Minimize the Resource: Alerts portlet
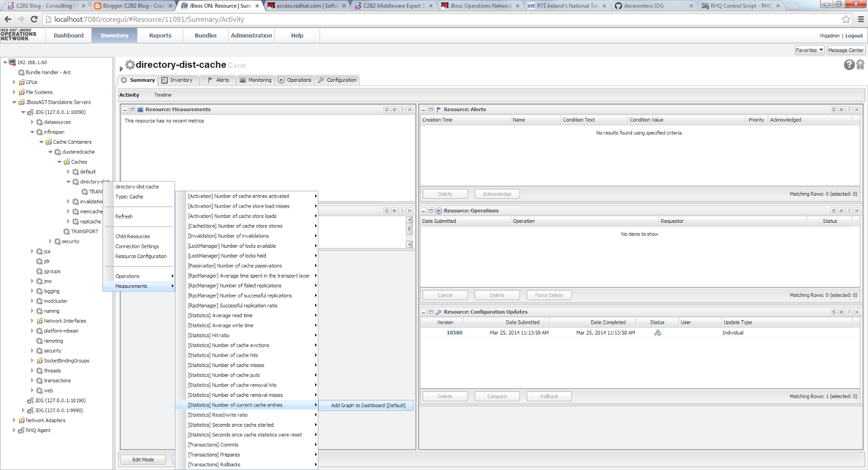 [424, 110]
